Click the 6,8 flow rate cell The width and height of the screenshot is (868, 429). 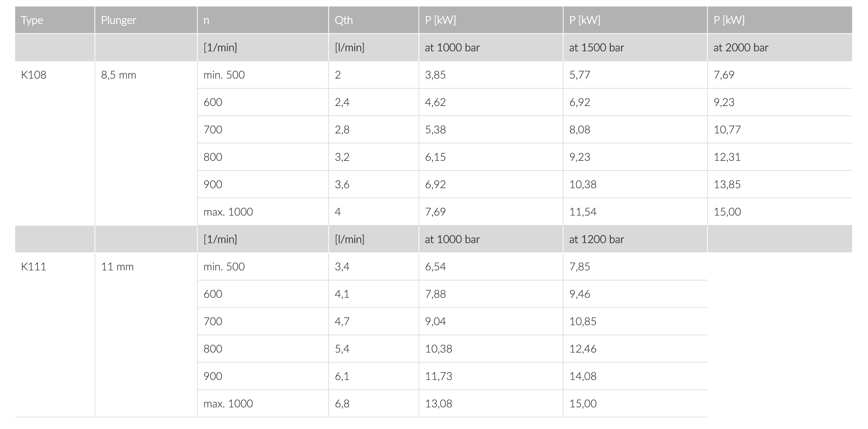[342, 404]
